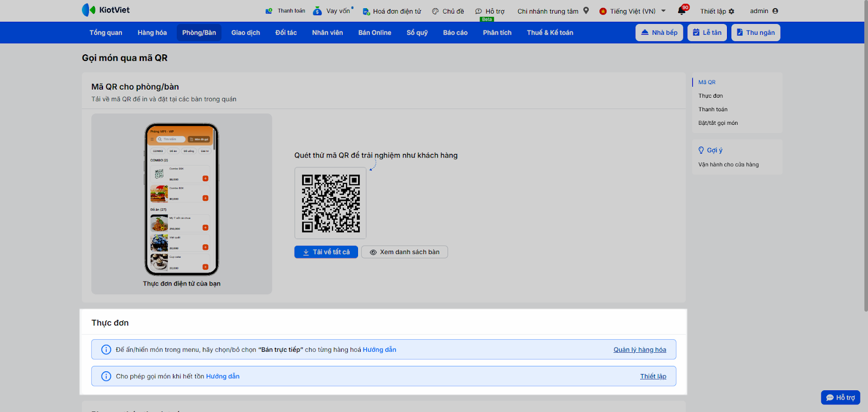This screenshot has width=868, height=412.
Task: Click the branch location pin icon
Action: (586, 11)
